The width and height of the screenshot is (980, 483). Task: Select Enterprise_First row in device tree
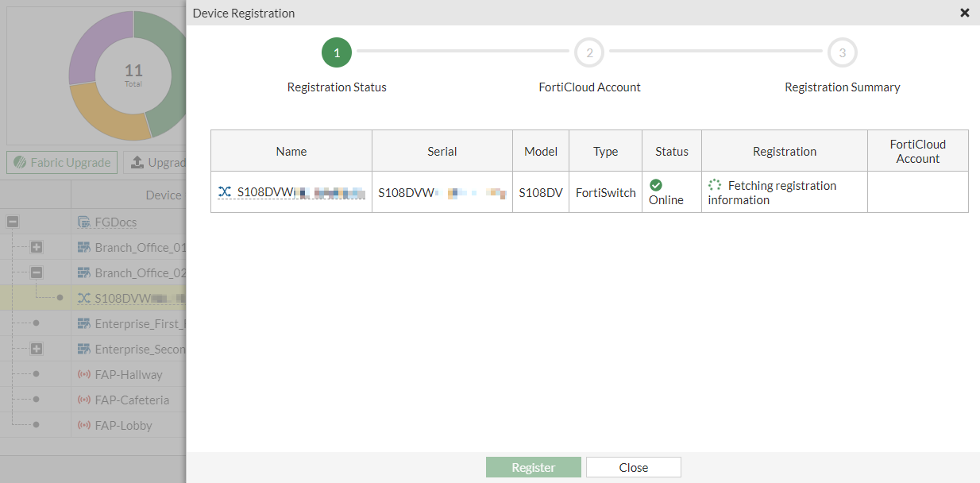pyautogui.click(x=93, y=323)
